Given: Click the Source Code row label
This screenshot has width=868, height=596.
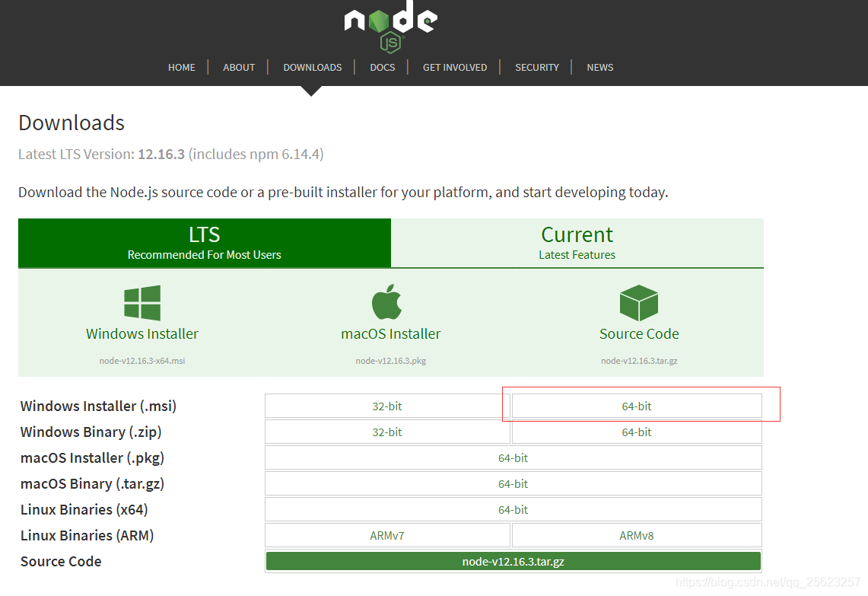Looking at the screenshot, I should [x=61, y=561].
